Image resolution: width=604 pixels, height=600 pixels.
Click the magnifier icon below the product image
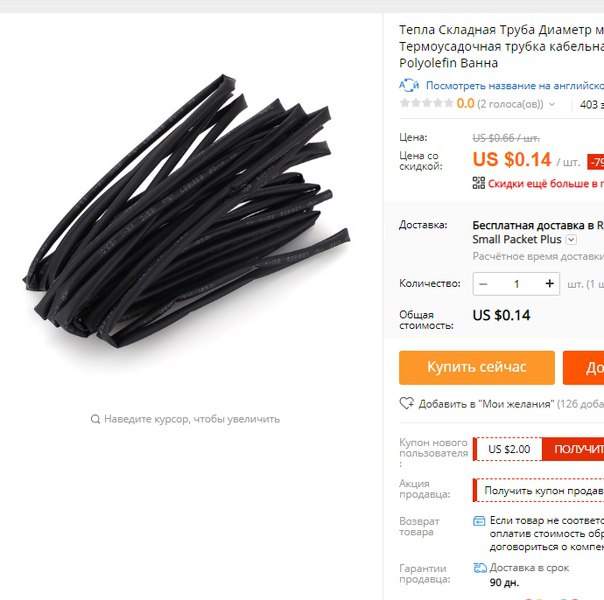click(95, 419)
